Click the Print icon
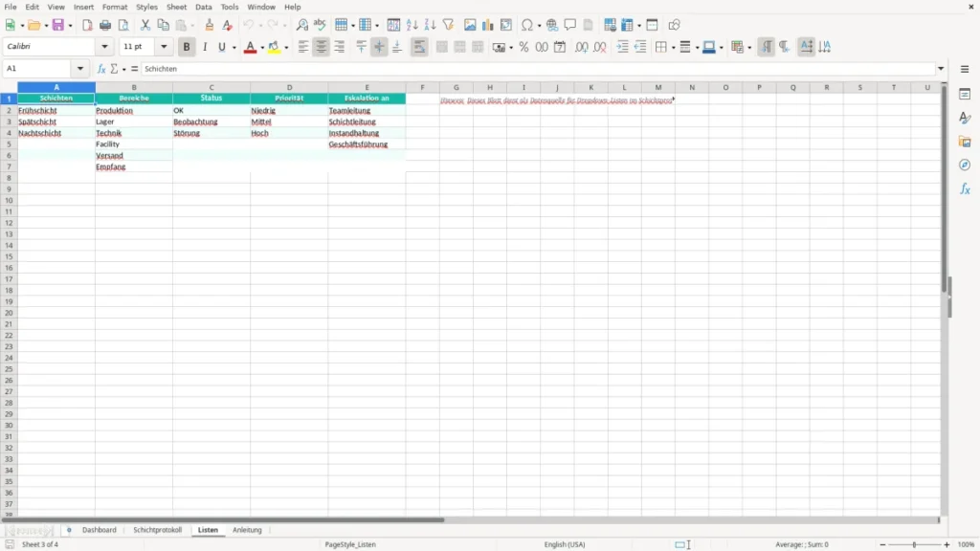980x551 pixels. coord(105,25)
